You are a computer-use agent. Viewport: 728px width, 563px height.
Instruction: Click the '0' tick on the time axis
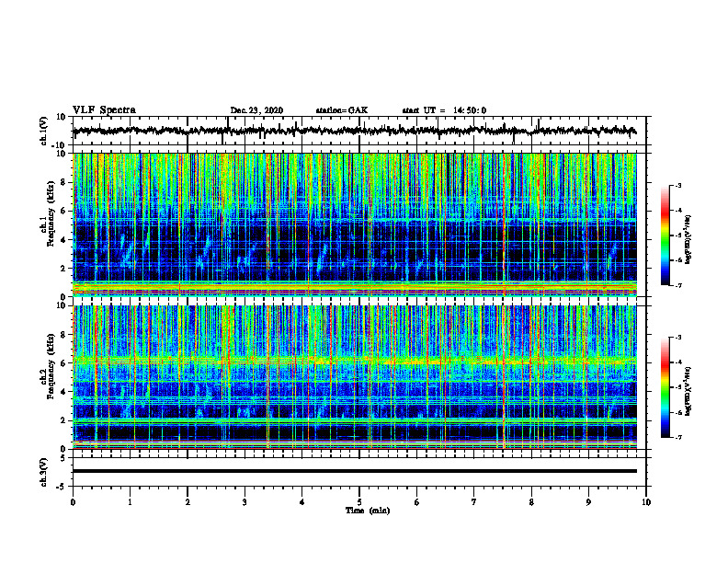coord(73,502)
